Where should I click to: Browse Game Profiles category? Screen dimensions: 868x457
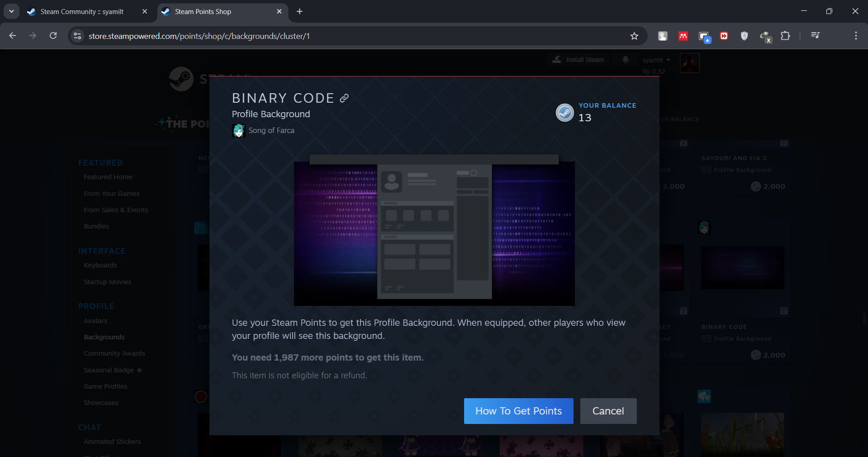[x=105, y=386]
